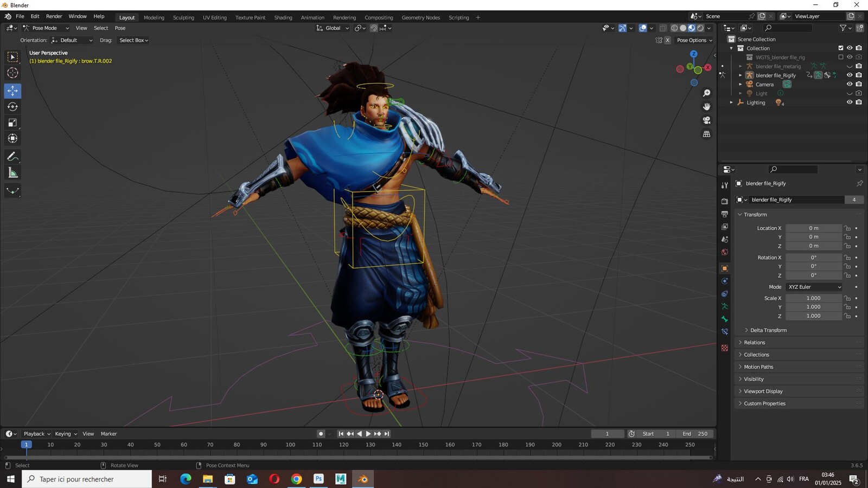Click the camera view icon in viewport
868x488 pixels.
point(706,120)
